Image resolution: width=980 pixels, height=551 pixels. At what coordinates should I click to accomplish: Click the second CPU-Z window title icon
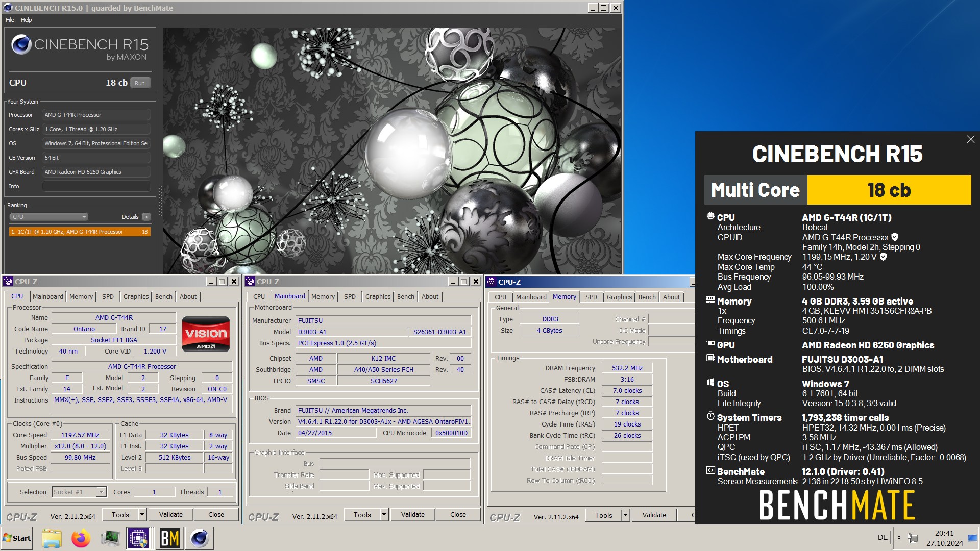click(250, 281)
